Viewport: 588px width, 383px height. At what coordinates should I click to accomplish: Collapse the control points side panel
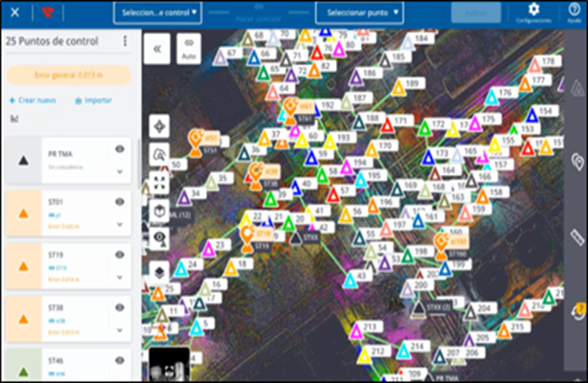point(157,49)
